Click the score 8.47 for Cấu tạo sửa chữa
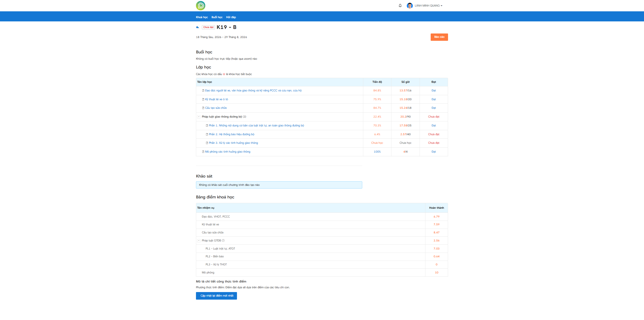Viewport: 644px width, 320px height. [436, 233]
